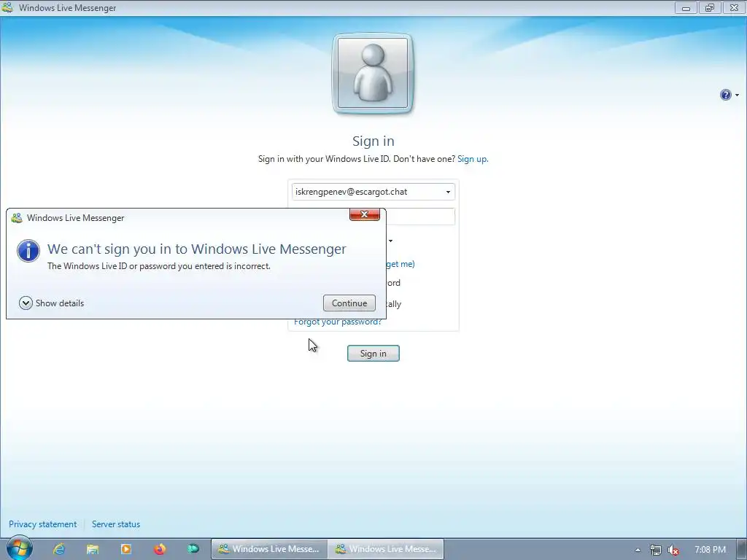Launch Internet Explorer from taskbar
Screen dimensions: 747x560
59,549
